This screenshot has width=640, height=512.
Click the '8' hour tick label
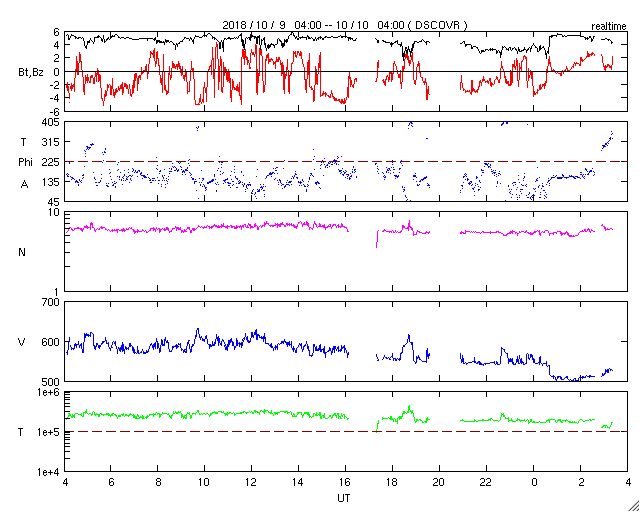158,484
